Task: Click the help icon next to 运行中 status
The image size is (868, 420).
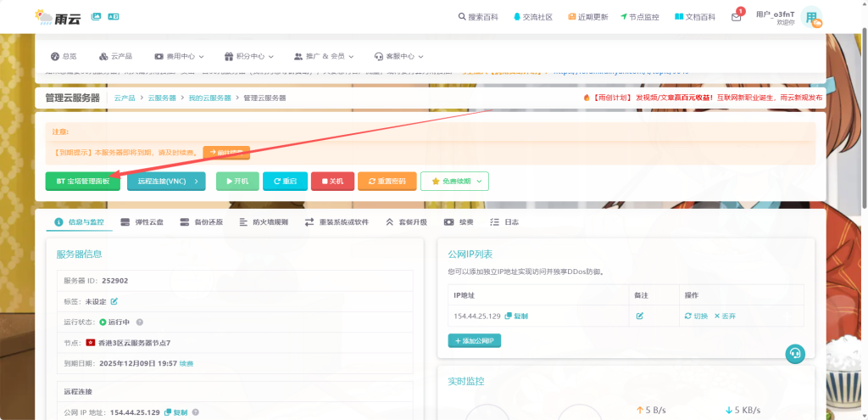Action: [x=140, y=322]
